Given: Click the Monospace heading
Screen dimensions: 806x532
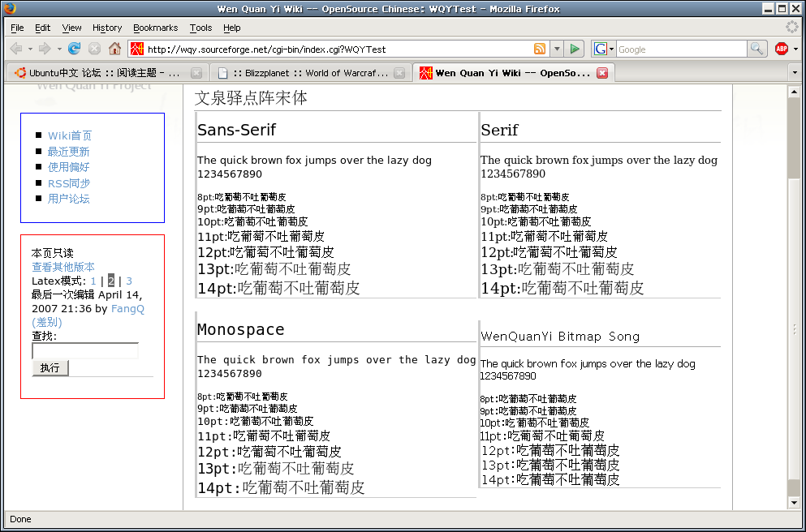Looking at the screenshot, I should click(x=240, y=330).
